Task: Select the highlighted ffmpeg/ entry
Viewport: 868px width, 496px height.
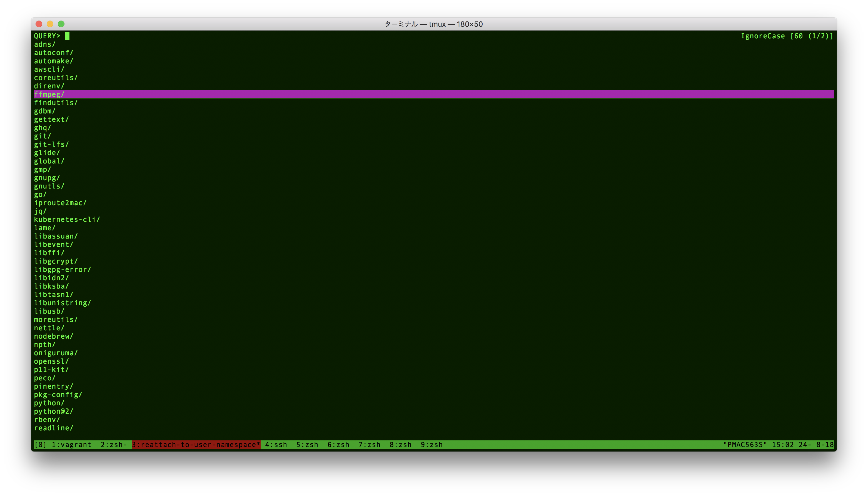Action: click(49, 94)
